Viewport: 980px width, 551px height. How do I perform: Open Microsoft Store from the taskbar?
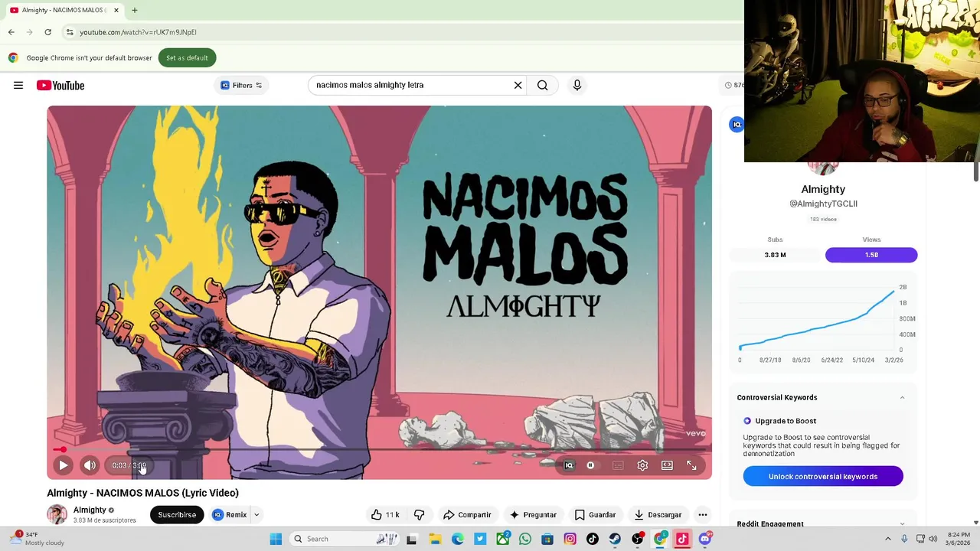point(547,539)
